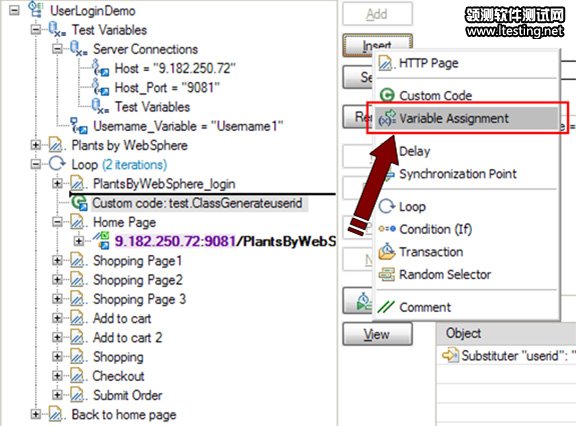Viewport: 576px width, 426px height.
Task: Click the Insert button
Action: click(x=377, y=45)
